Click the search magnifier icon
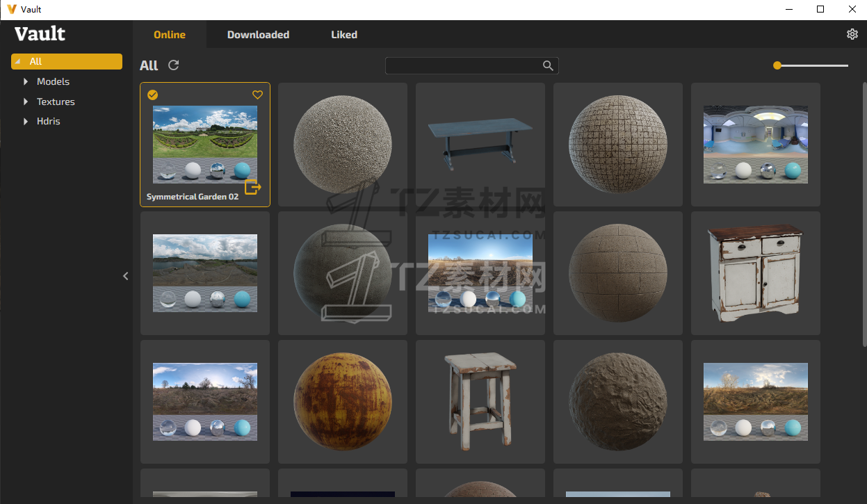The image size is (867, 504). (x=548, y=65)
